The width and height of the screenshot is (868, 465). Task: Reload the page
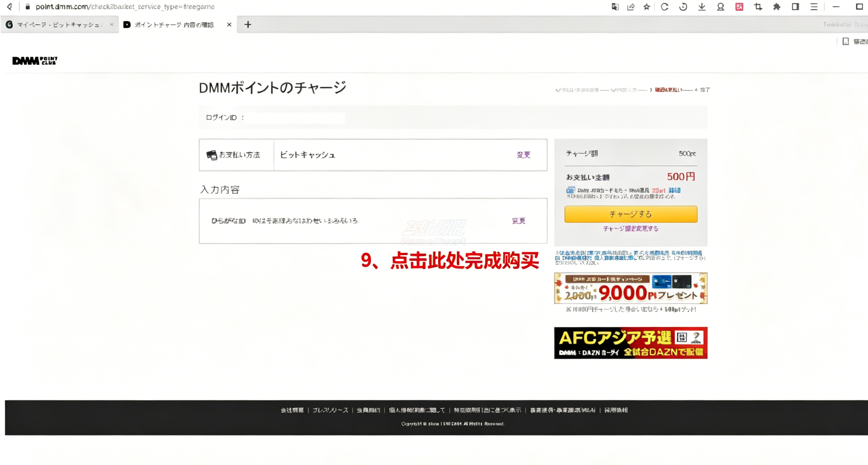[665, 7]
